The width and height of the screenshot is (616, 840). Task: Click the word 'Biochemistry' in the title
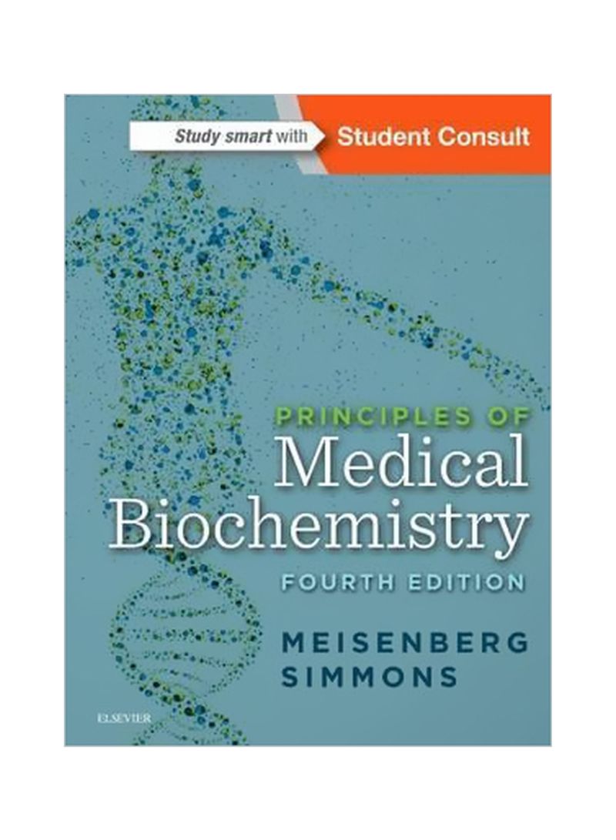319,524
